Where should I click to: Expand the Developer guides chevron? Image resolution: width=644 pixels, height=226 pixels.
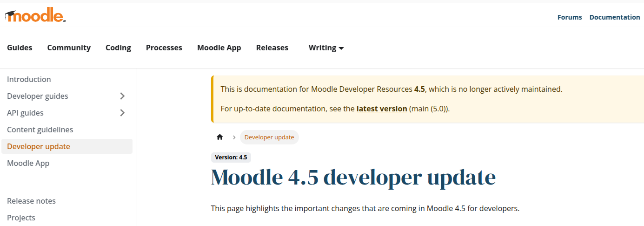[x=122, y=96]
